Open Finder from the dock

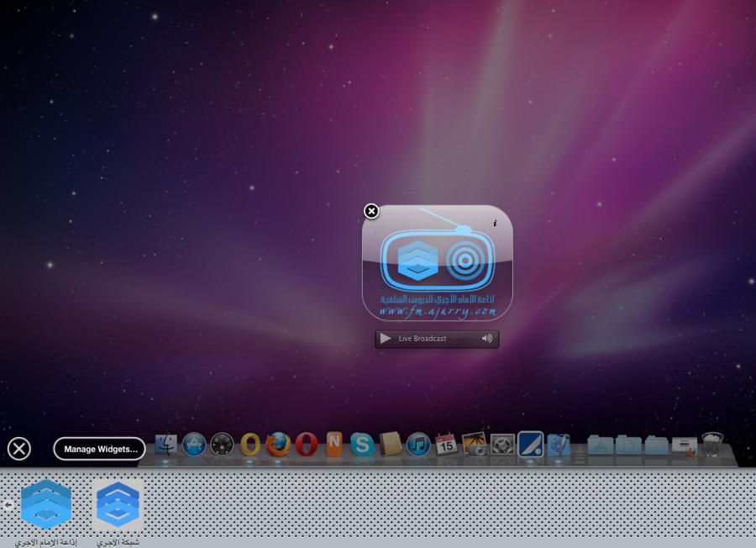click(166, 444)
